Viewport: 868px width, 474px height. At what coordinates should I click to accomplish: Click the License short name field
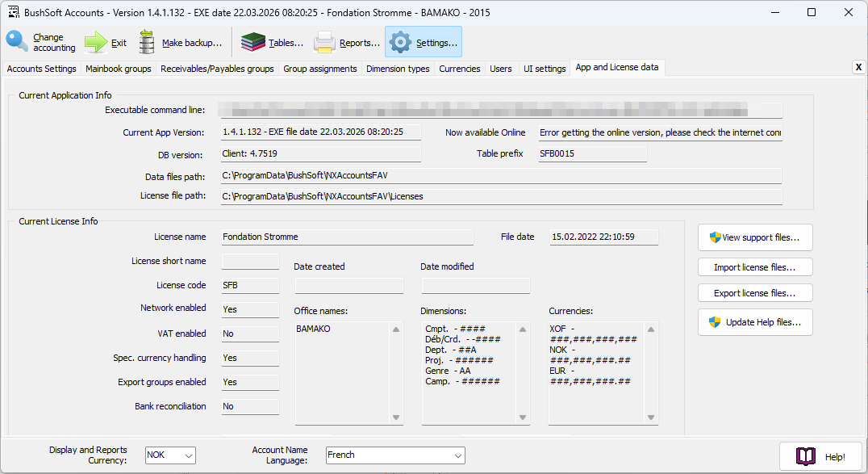coord(250,261)
